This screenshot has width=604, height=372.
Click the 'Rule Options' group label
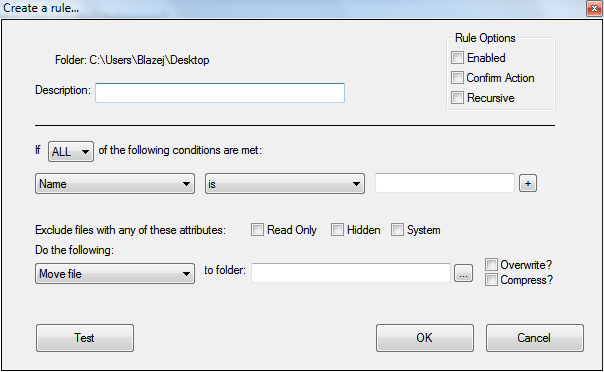pos(485,38)
